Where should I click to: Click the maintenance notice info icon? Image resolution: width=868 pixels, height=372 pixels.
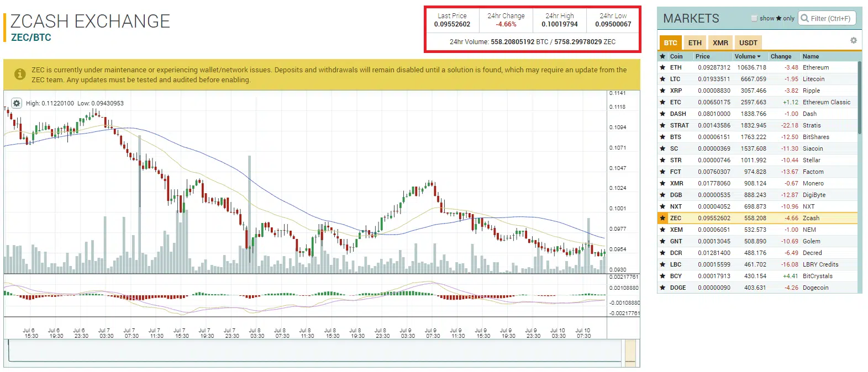[20, 74]
